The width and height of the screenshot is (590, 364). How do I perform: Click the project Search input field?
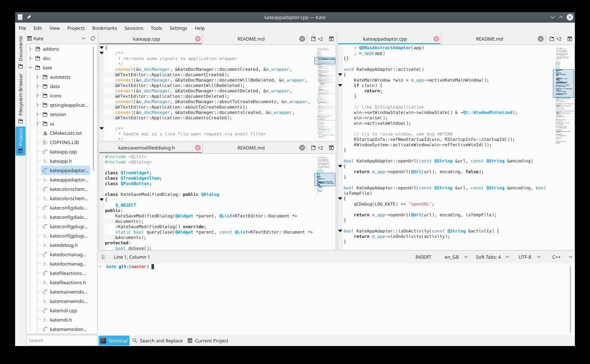point(62,340)
